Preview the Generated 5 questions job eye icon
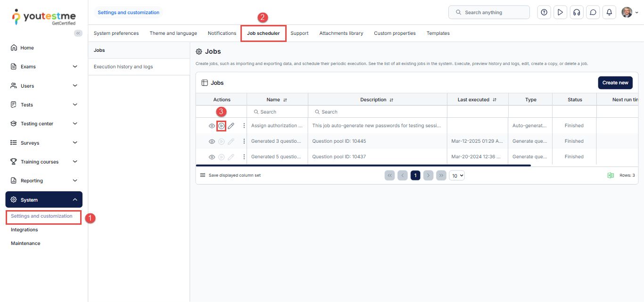The width and height of the screenshot is (644, 302). coord(212,157)
